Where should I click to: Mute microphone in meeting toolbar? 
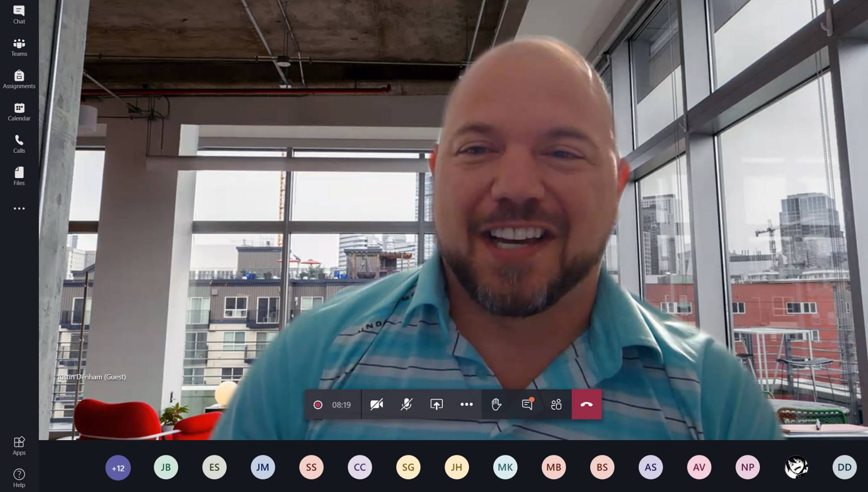pos(407,404)
